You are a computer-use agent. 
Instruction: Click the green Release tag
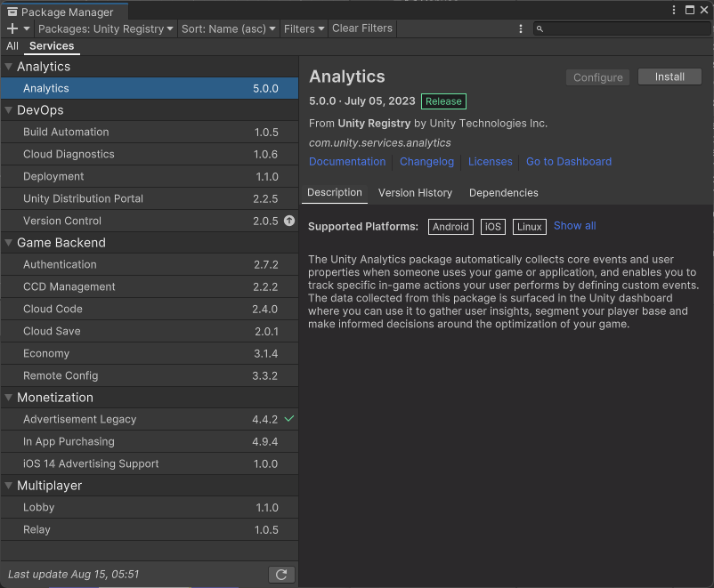click(443, 101)
